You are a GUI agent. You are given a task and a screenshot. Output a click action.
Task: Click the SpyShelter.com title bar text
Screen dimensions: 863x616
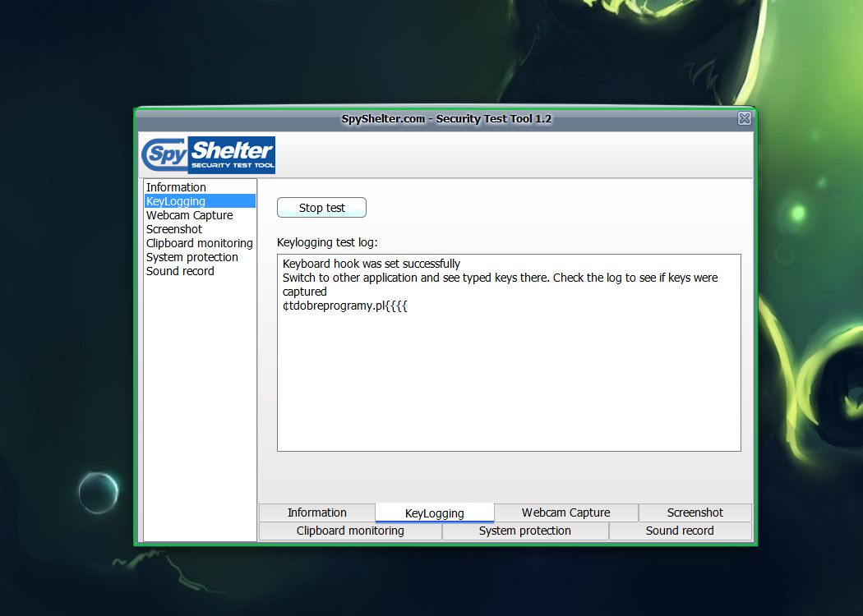point(446,119)
